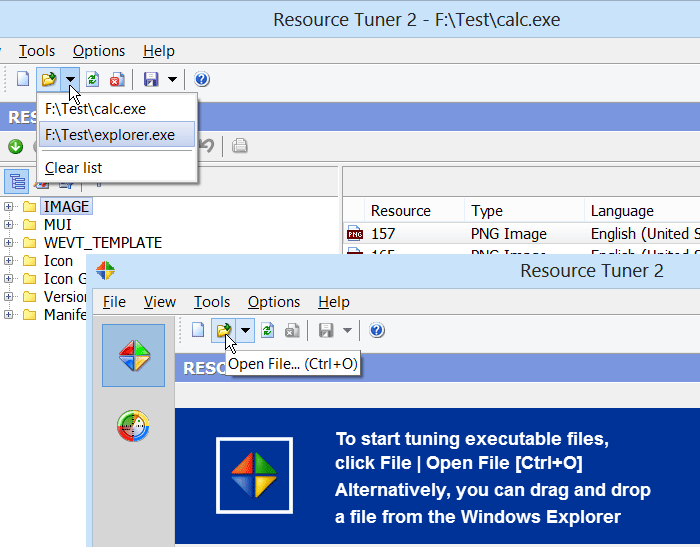
Task: Select Resource Tuner diamond icon in sidebar
Action: point(133,355)
